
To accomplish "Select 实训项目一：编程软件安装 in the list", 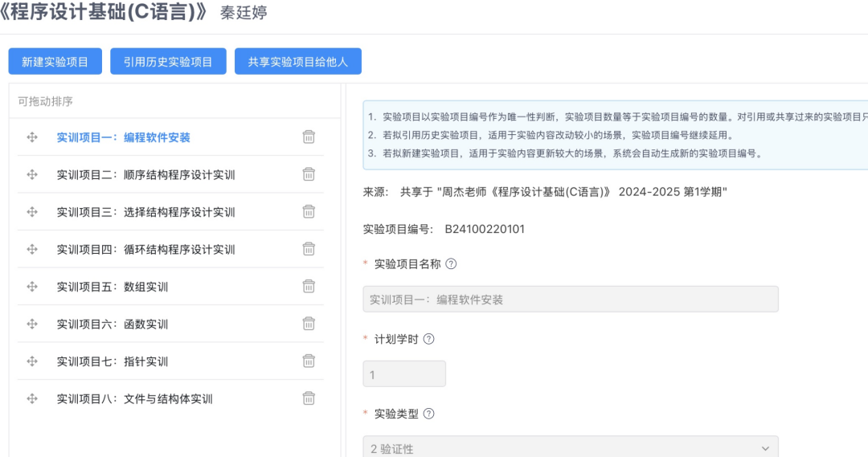I will 124,137.
